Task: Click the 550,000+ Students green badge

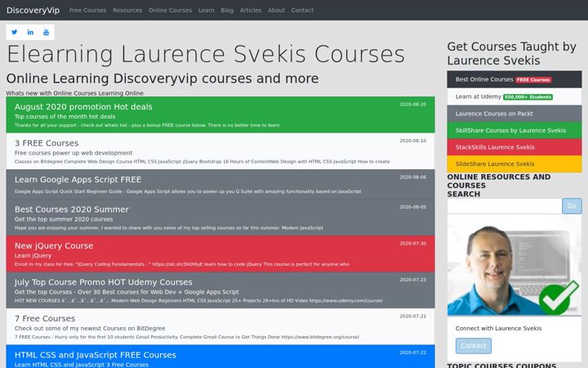Action: click(528, 96)
